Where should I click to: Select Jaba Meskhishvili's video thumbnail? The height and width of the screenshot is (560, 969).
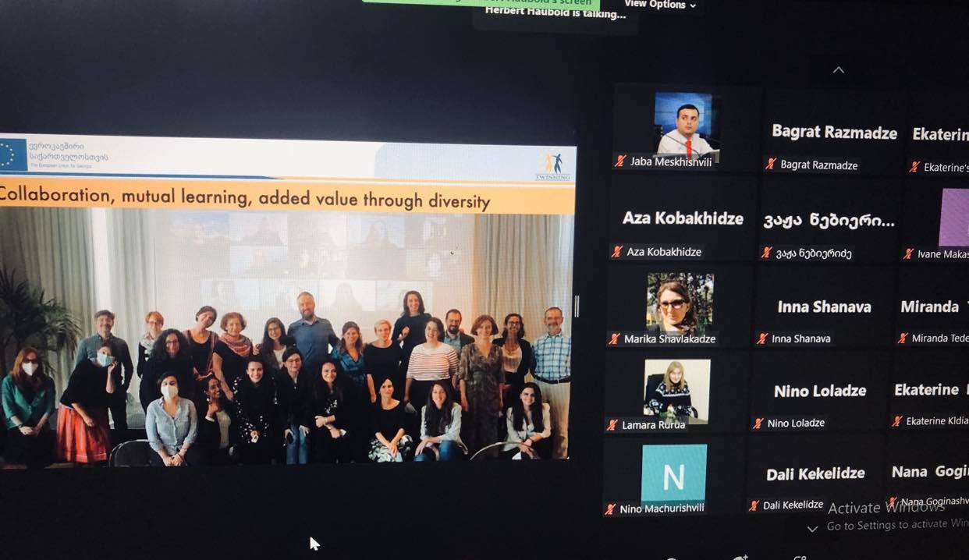pyautogui.click(x=684, y=125)
